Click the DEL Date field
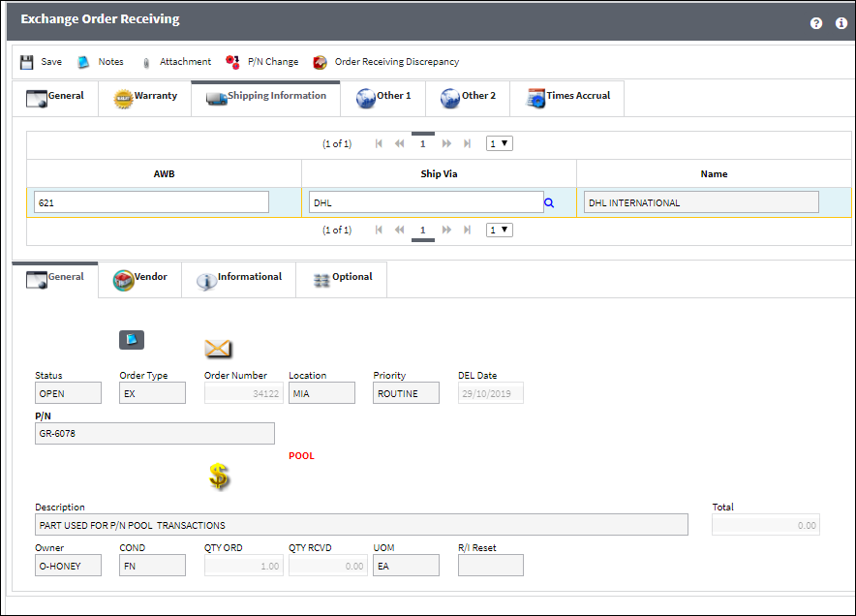Viewport: 856px width, 616px height. [491, 393]
